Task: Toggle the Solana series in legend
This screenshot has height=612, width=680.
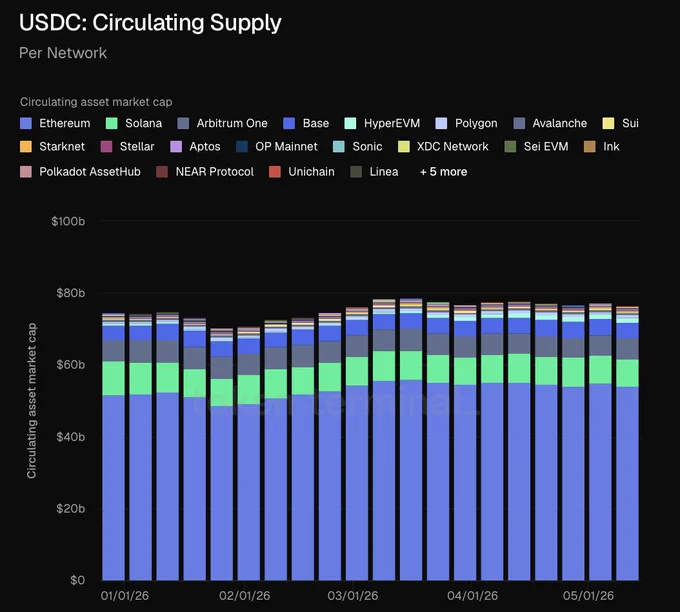Action: point(134,123)
